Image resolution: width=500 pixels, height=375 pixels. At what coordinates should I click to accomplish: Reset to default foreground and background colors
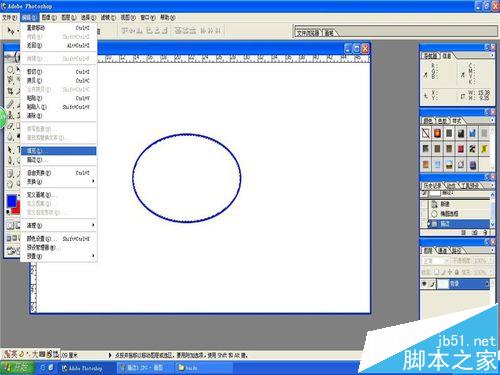tap(8, 211)
